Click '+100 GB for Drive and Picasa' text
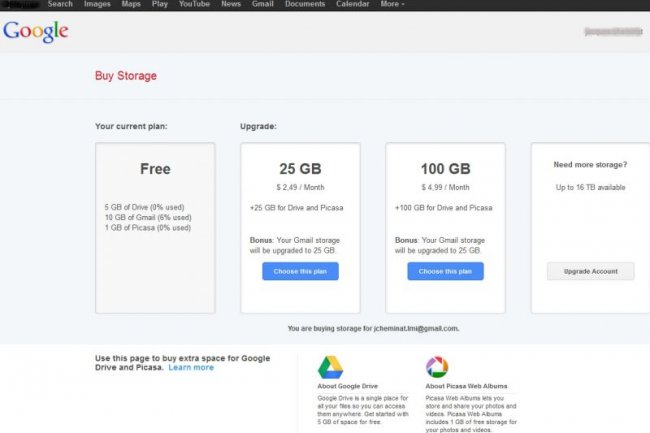Screen dimensions: 650x433 click(444, 208)
